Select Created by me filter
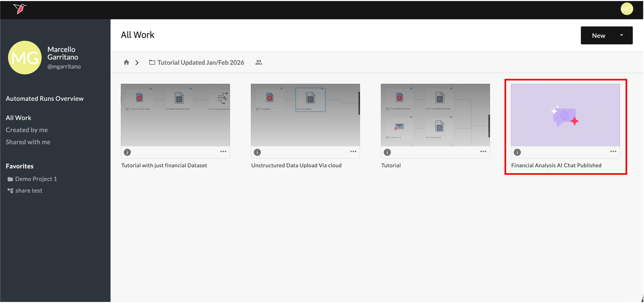Viewport: 644px width, 303px height. [x=27, y=130]
